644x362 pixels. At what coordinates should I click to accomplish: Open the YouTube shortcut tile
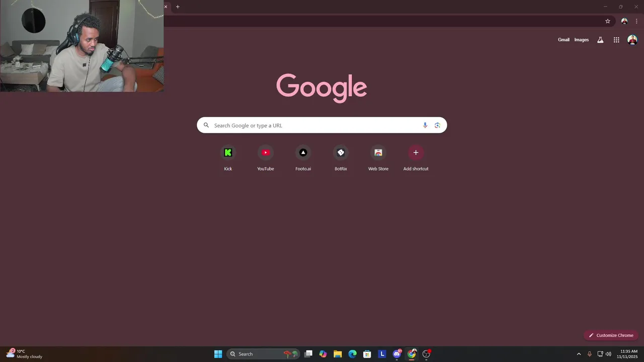pos(266,158)
